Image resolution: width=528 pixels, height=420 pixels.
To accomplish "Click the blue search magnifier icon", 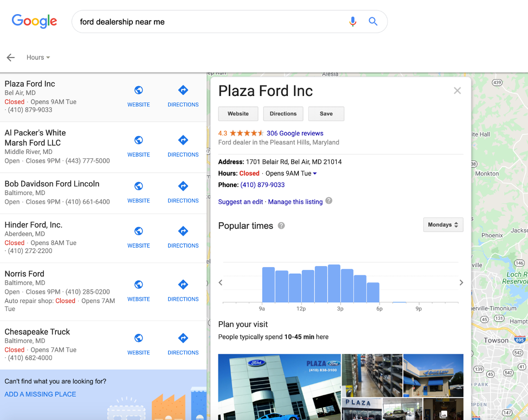I will [373, 22].
